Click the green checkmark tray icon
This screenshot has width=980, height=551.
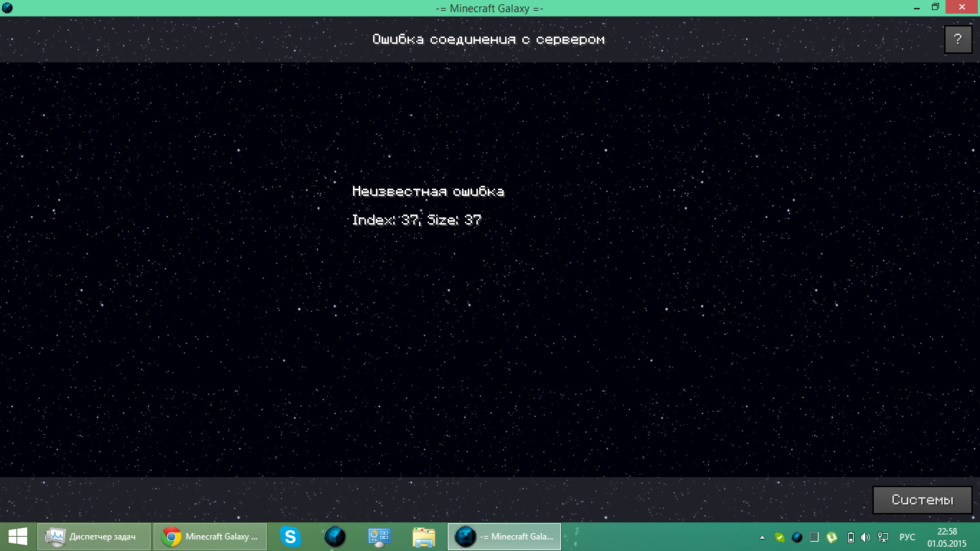[780, 537]
